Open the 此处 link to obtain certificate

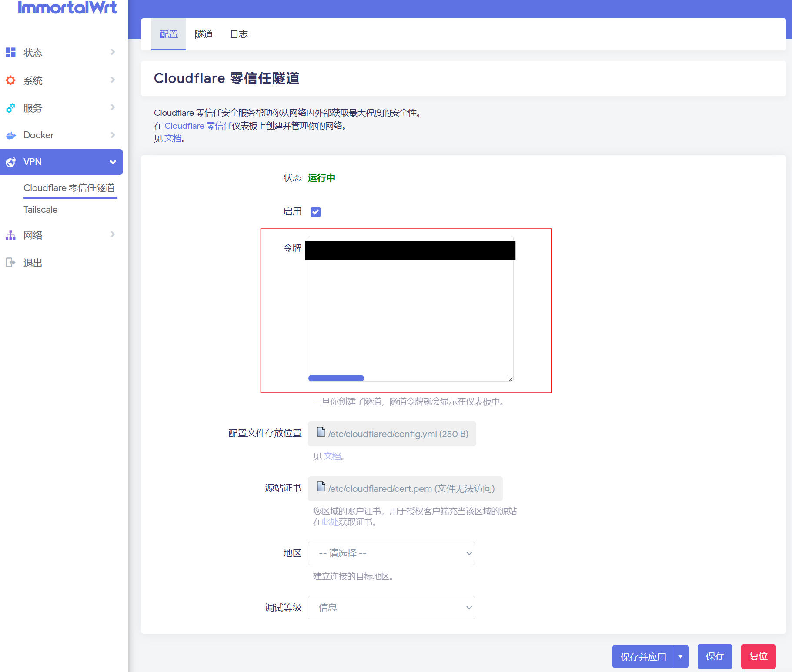pyautogui.click(x=330, y=522)
